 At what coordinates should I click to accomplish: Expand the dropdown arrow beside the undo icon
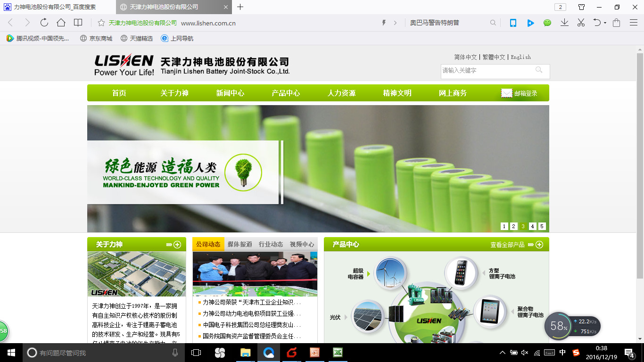[605, 23]
